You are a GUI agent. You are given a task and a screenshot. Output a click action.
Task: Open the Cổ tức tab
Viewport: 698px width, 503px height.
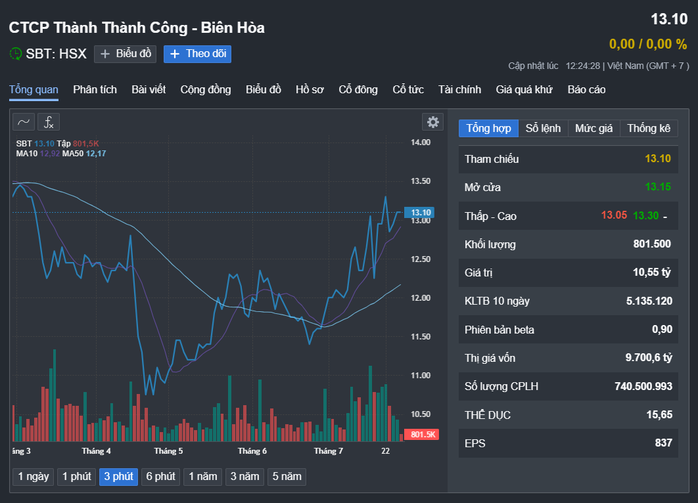click(408, 90)
